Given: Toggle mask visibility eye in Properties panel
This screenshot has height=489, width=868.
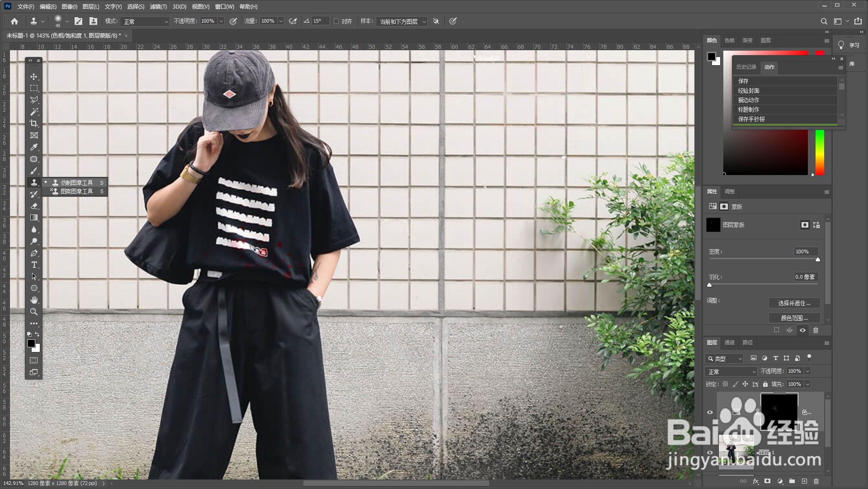Looking at the screenshot, I should pos(802,330).
